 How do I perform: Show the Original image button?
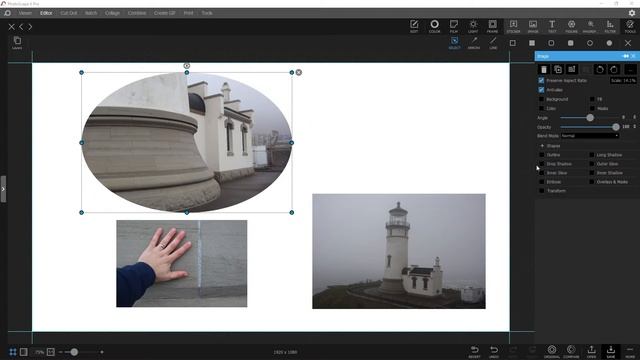pos(552,351)
